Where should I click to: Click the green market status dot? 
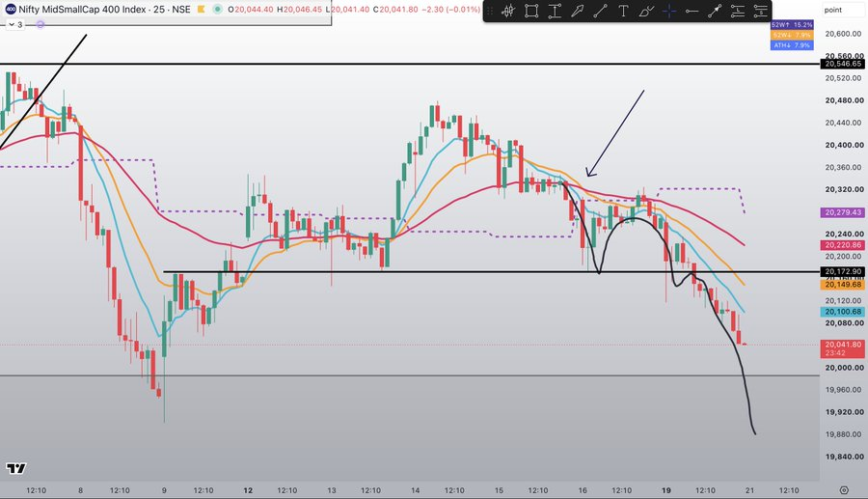click(218, 10)
